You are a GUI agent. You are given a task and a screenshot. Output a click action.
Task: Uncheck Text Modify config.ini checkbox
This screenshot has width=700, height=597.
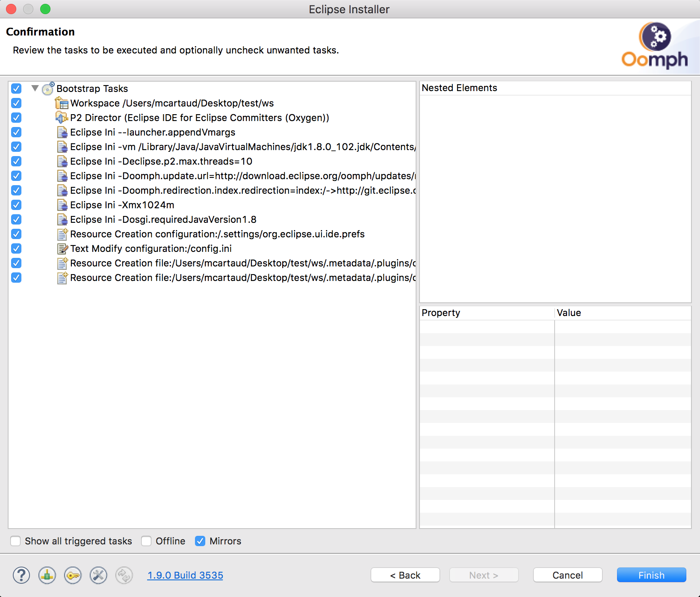click(16, 248)
